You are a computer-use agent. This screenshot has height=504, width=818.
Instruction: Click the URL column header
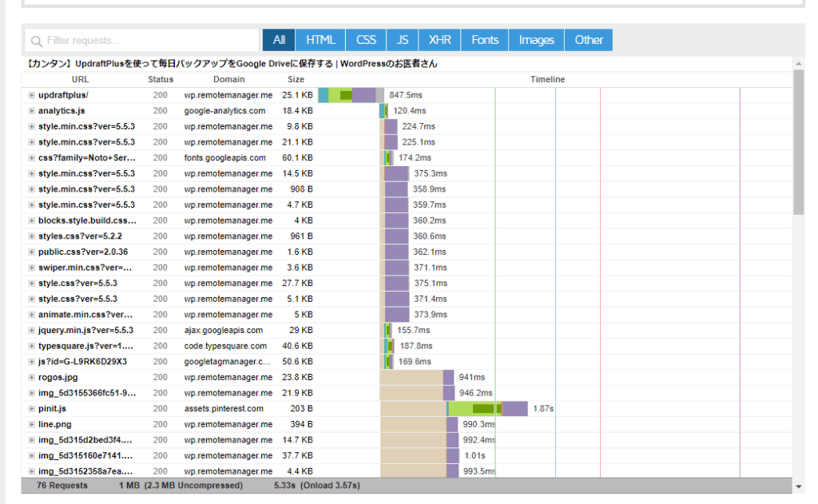point(81,79)
